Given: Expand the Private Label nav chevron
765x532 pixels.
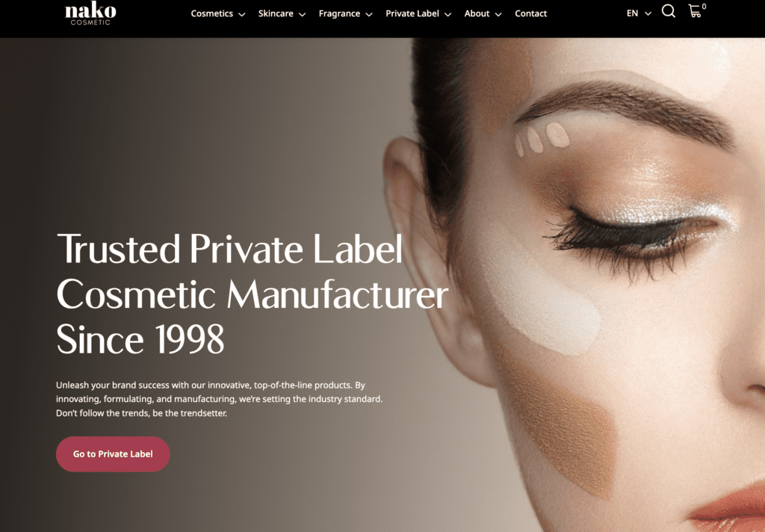Looking at the screenshot, I should tap(448, 14).
